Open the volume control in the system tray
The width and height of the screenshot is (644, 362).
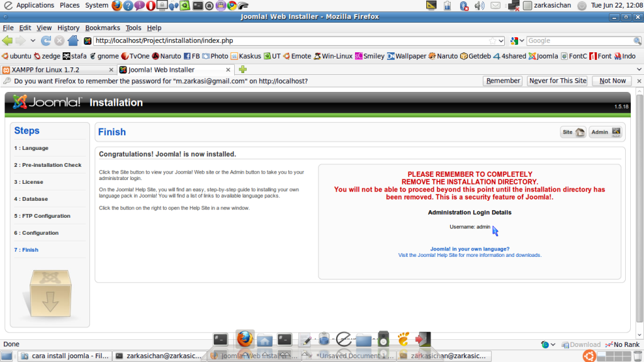[479, 6]
